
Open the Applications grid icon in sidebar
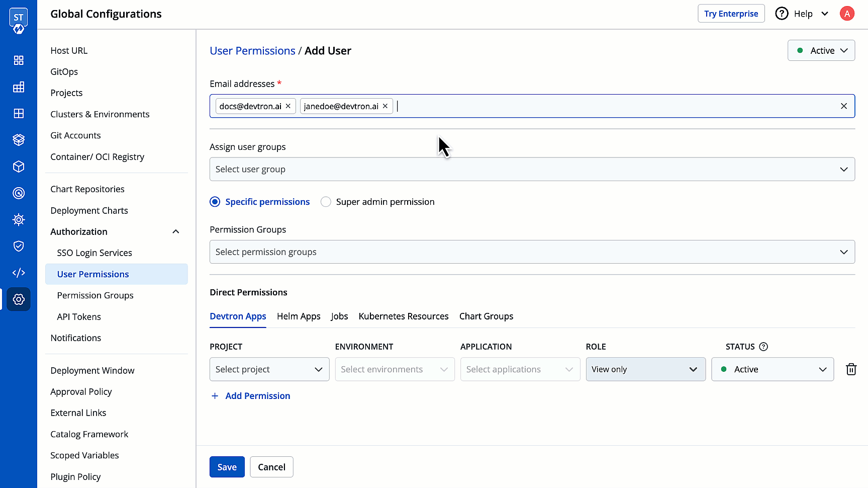pos(19,60)
